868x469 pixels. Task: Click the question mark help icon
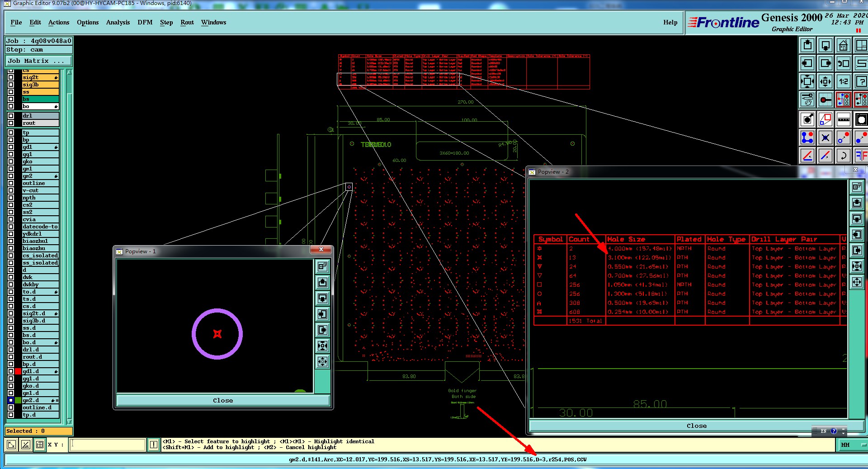pyautogui.click(x=861, y=81)
